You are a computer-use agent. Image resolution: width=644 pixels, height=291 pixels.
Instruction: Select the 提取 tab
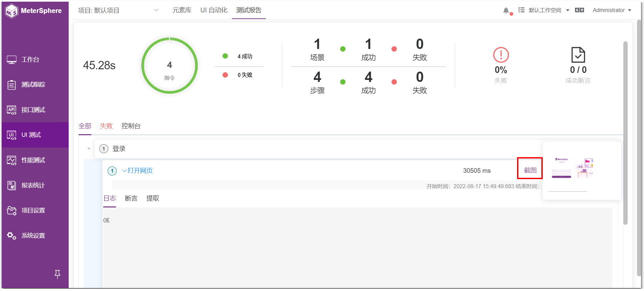(x=153, y=198)
